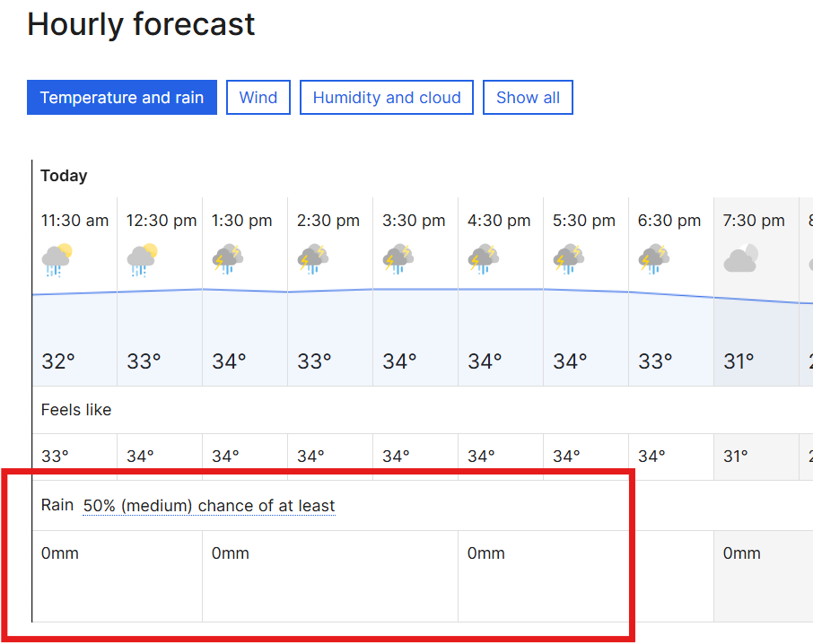
Task: Click the 1:30 pm thunderstorm icon
Action: click(227, 260)
